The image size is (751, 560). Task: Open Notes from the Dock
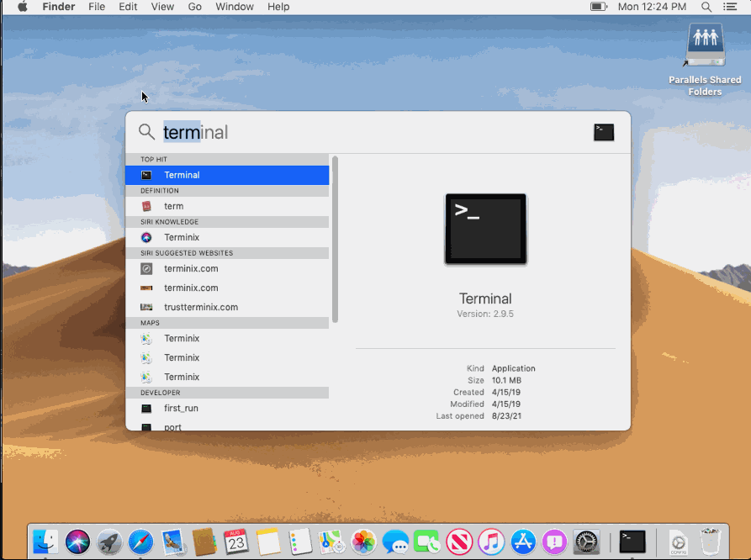click(x=268, y=542)
